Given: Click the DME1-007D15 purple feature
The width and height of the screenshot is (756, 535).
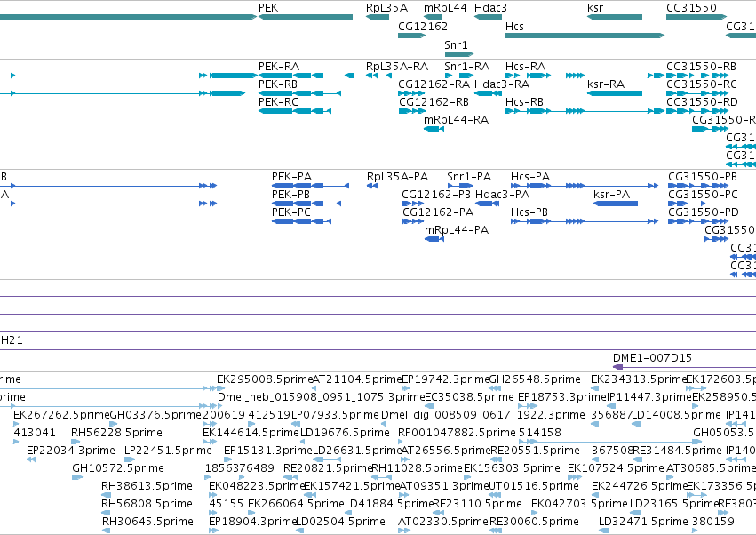Looking at the screenshot, I should click(x=684, y=367).
